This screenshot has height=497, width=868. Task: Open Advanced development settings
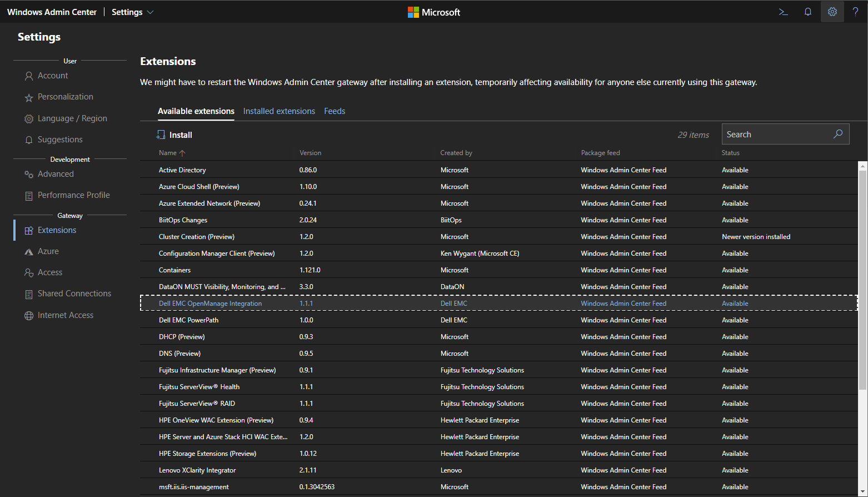click(56, 174)
